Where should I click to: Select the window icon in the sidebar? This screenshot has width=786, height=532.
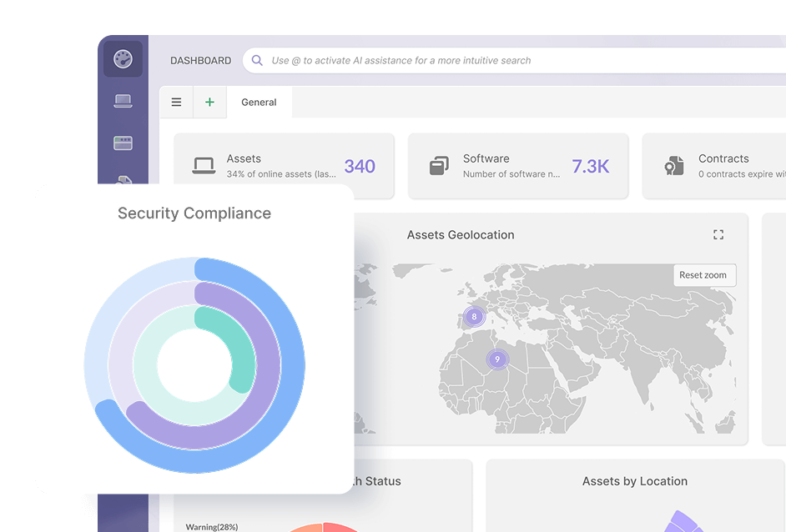[x=123, y=143]
